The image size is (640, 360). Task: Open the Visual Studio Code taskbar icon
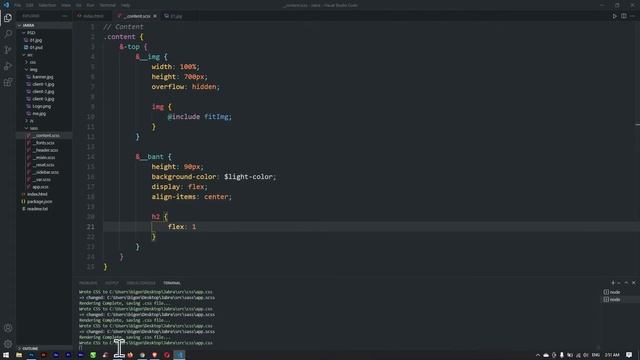[180, 355]
